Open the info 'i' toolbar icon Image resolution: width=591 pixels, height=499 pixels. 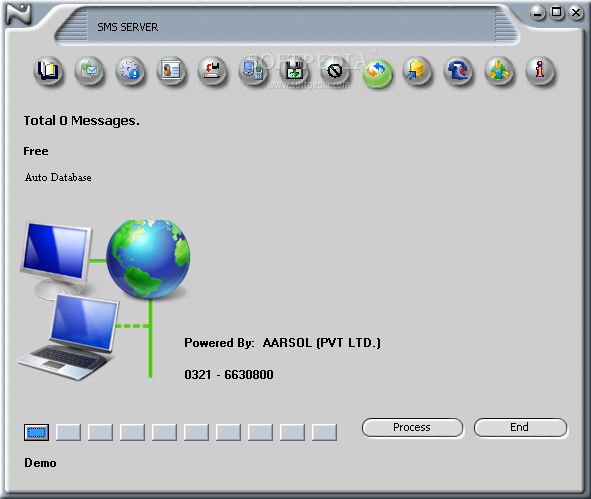click(540, 71)
